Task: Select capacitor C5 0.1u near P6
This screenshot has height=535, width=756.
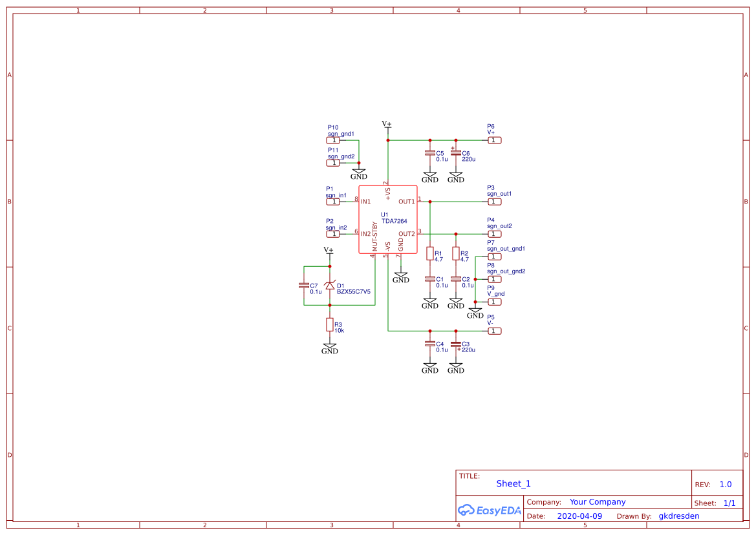Action: 429,153
